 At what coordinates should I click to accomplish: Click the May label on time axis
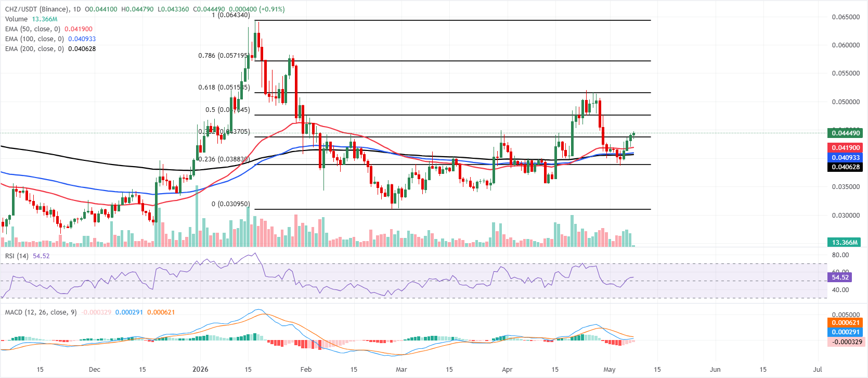tap(610, 370)
